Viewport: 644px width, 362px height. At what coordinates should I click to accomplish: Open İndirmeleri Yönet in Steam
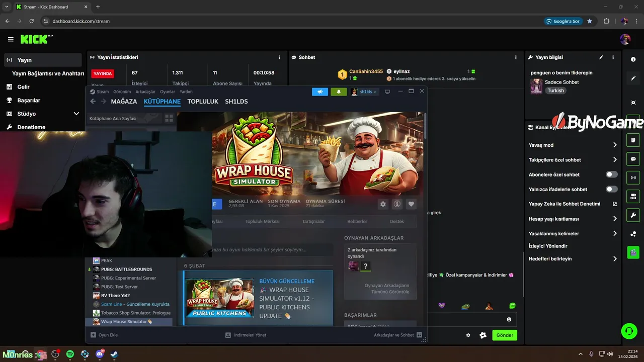[x=246, y=335]
